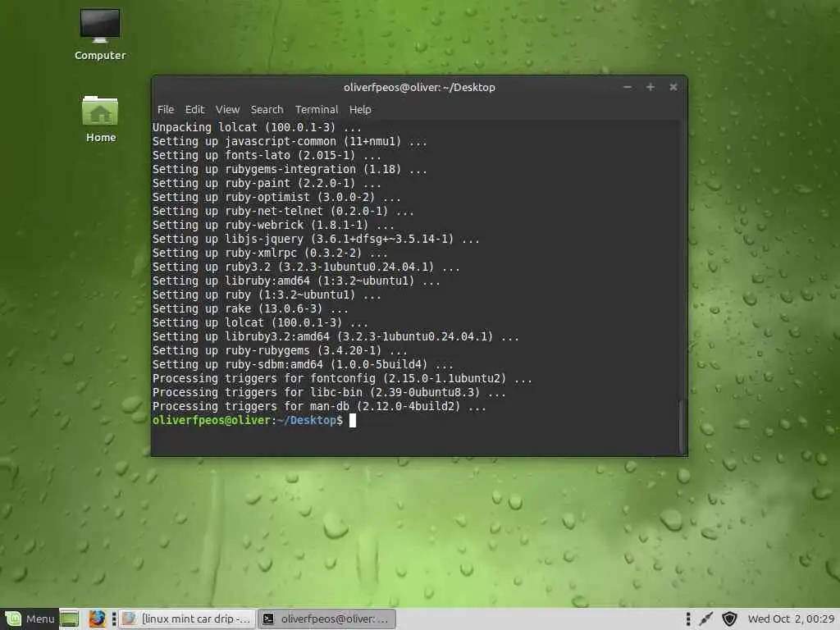Open the Help menu in terminal

(x=360, y=109)
